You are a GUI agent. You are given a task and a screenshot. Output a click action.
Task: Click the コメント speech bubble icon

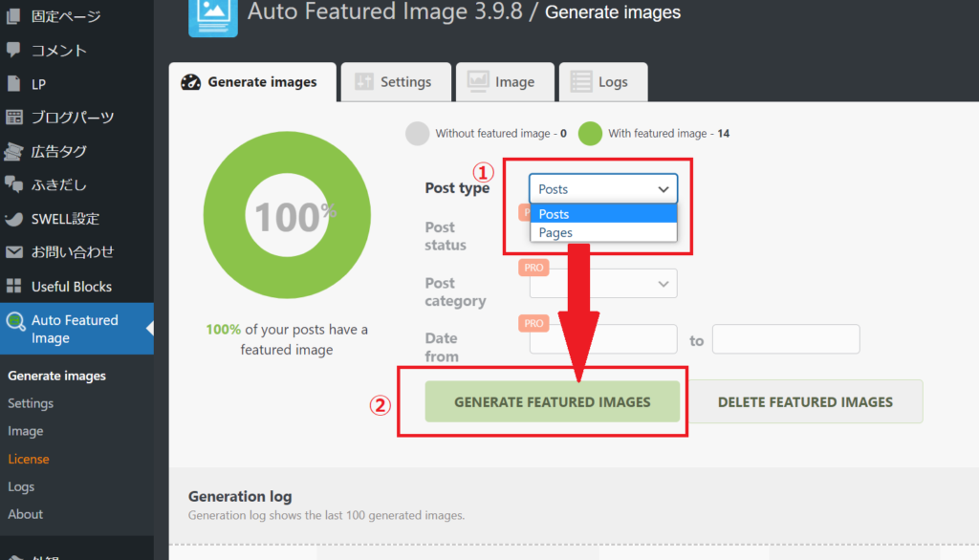coord(13,50)
